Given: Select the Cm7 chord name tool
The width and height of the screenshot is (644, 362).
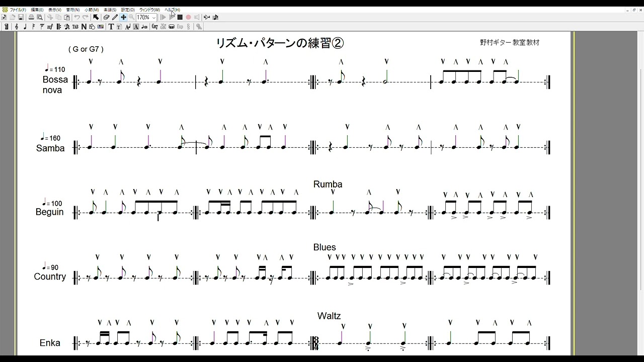Looking at the screenshot, I should (154, 27).
